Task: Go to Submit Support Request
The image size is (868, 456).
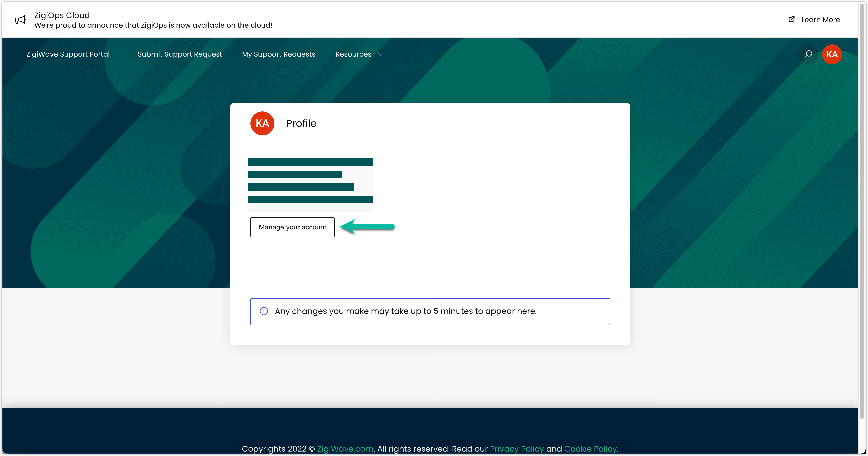Action: [x=180, y=54]
